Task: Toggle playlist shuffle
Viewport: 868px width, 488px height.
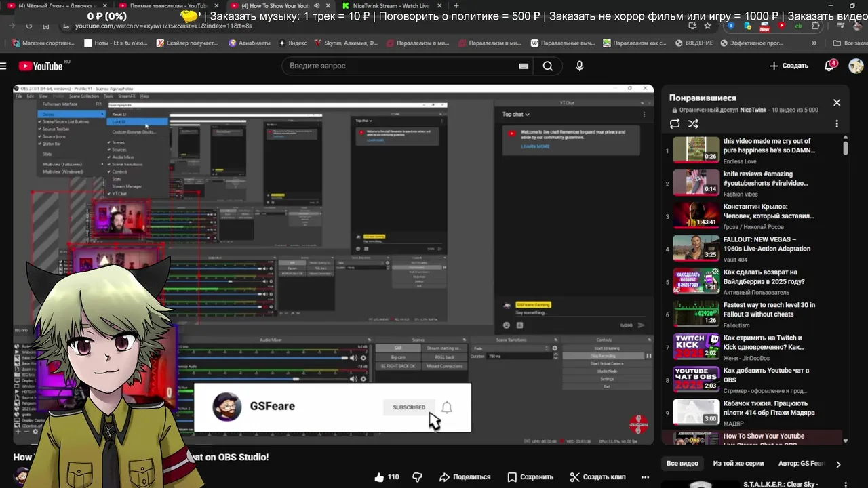Action: [693, 124]
